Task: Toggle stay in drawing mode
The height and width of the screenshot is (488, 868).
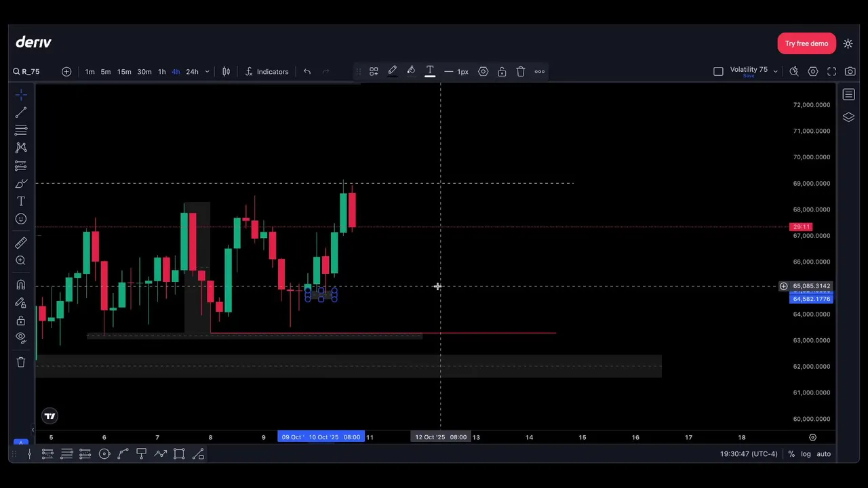Action: click(x=21, y=303)
